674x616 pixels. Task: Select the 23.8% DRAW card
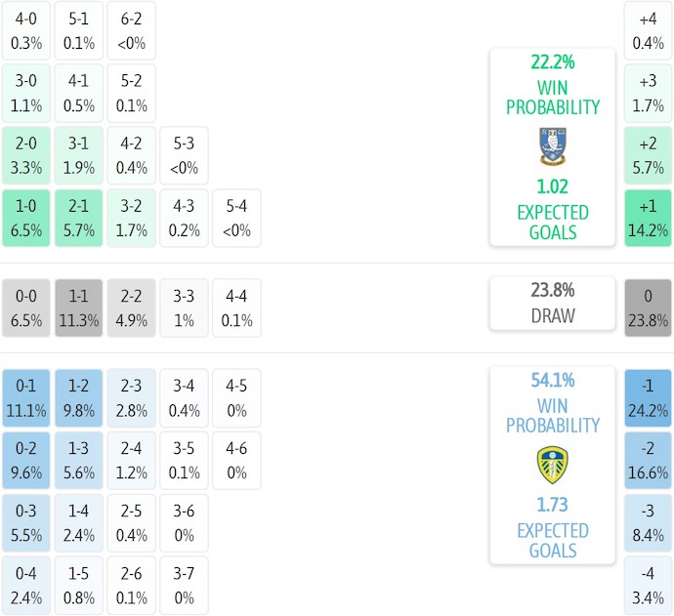click(x=553, y=303)
